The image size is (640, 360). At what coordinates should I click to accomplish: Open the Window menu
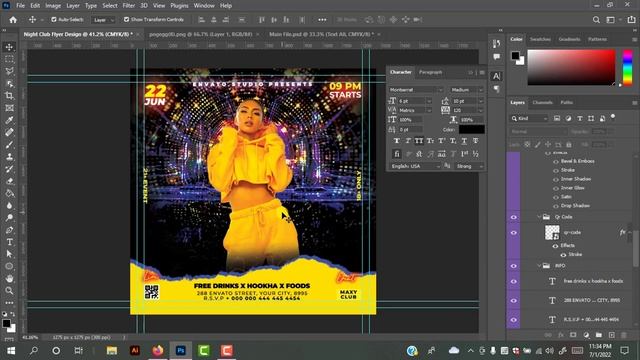204,6
